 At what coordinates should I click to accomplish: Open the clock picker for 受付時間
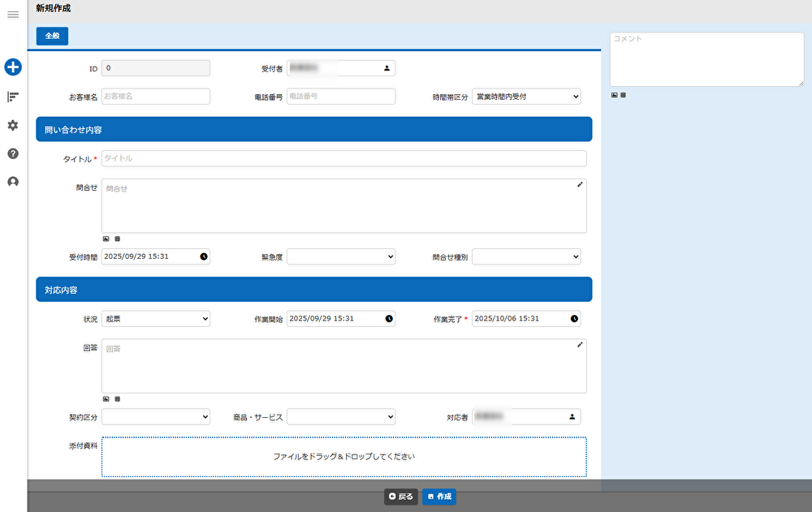coord(203,256)
